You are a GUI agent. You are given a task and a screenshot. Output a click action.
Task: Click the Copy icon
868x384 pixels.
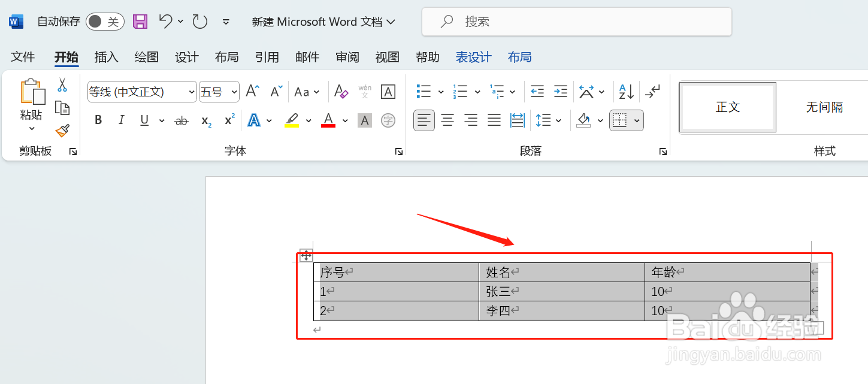62,108
